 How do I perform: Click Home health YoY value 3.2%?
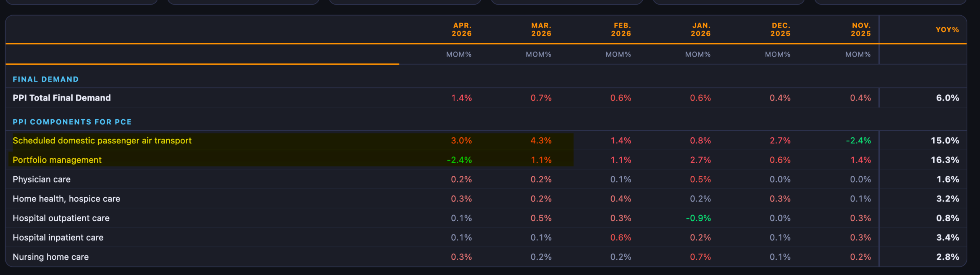[948, 199]
